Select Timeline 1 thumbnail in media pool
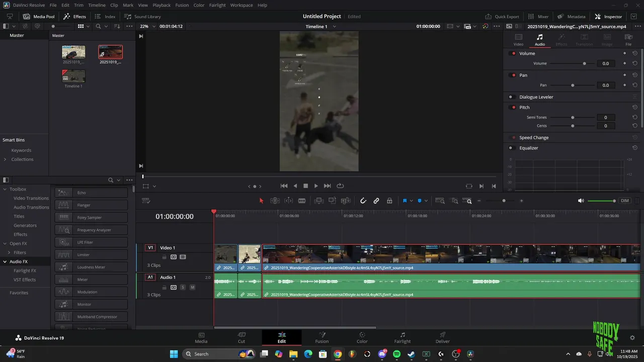Screen dimensions: 644x362 73,76
